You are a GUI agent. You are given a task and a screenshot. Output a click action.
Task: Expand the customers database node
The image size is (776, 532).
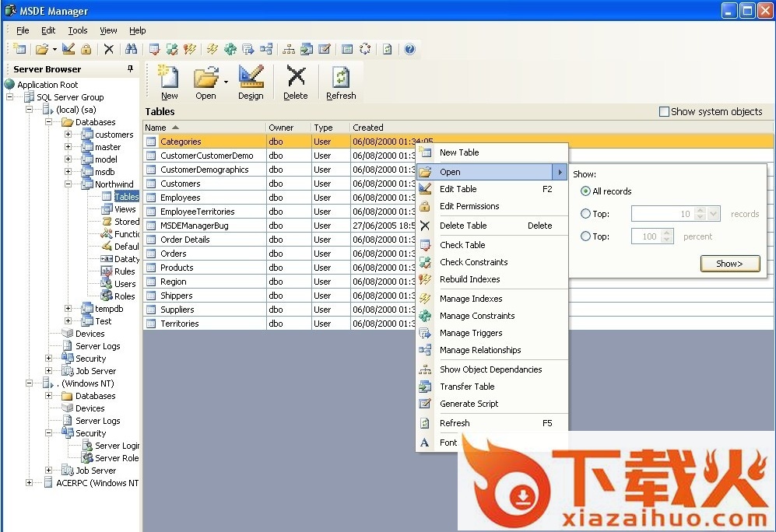[x=68, y=135]
